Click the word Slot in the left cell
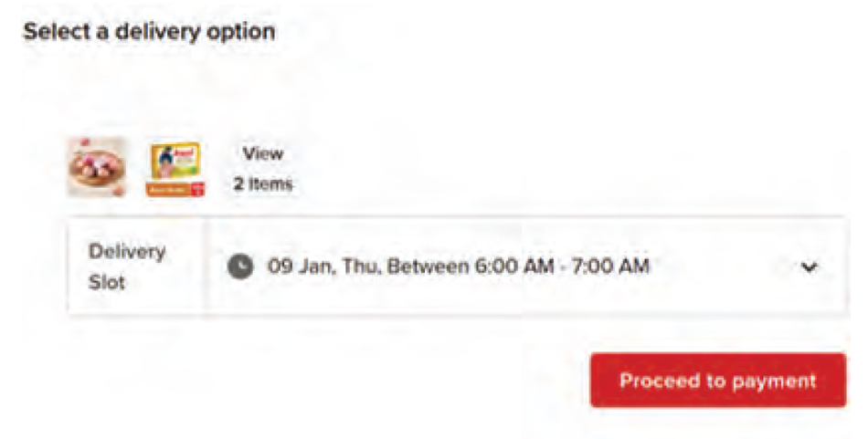Image resolution: width=868 pixels, height=439 pixels. point(106,282)
